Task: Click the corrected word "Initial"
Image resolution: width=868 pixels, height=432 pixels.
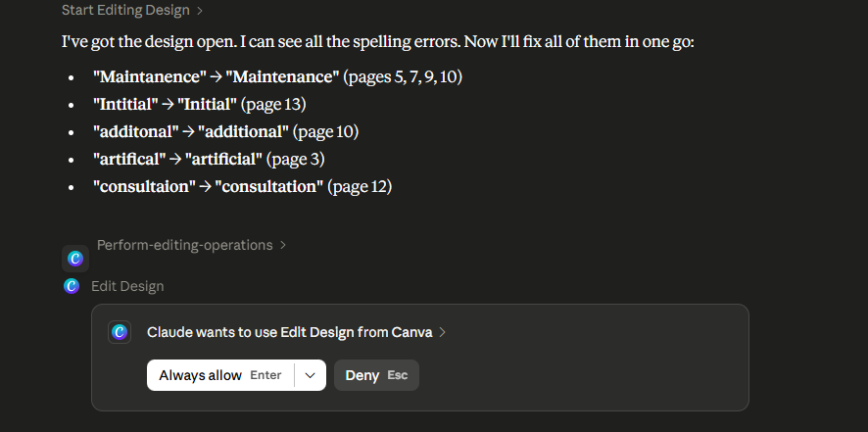Action: coord(207,104)
